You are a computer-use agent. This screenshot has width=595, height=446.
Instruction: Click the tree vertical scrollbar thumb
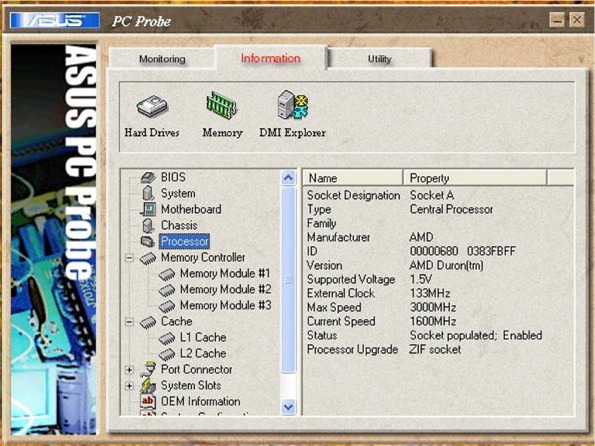[288, 279]
